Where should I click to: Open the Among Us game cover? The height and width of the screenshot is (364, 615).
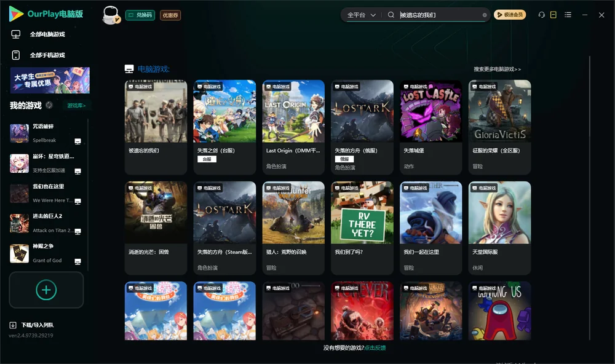click(499, 311)
